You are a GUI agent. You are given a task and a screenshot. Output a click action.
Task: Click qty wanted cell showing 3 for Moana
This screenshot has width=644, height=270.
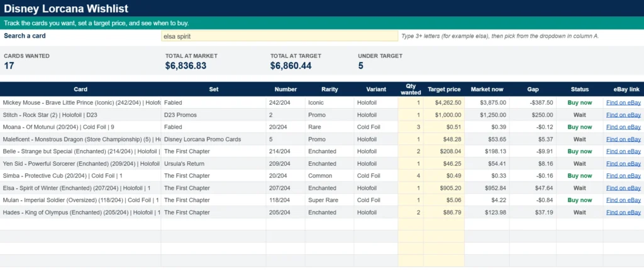[411, 127]
